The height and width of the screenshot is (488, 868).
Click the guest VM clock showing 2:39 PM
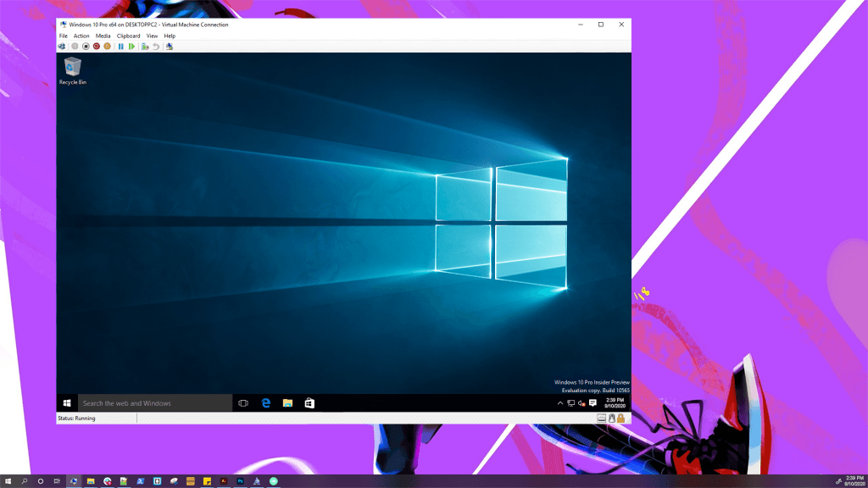(615, 403)
